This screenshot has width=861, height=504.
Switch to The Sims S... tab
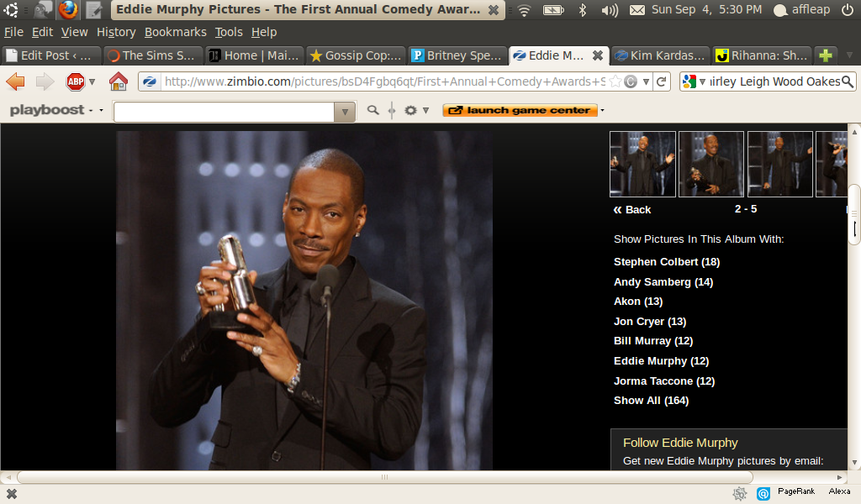153,55
